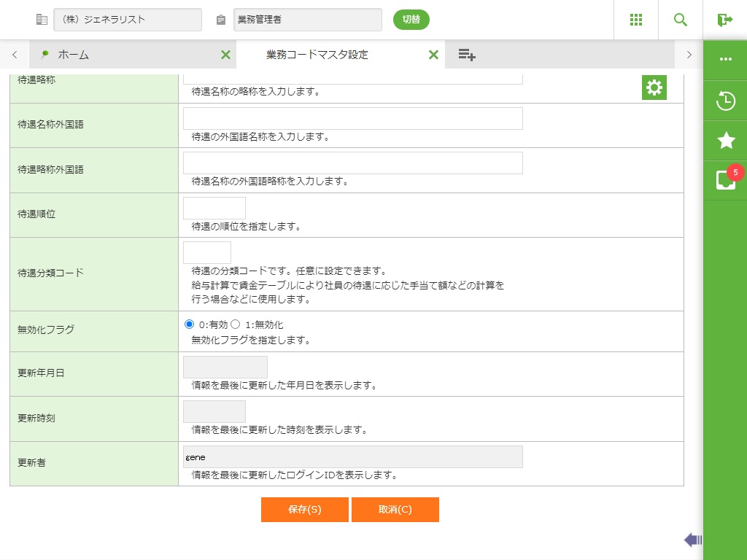Switch to the ホーム tab
This screenshot has height=560, width=747.
(73, 55)
